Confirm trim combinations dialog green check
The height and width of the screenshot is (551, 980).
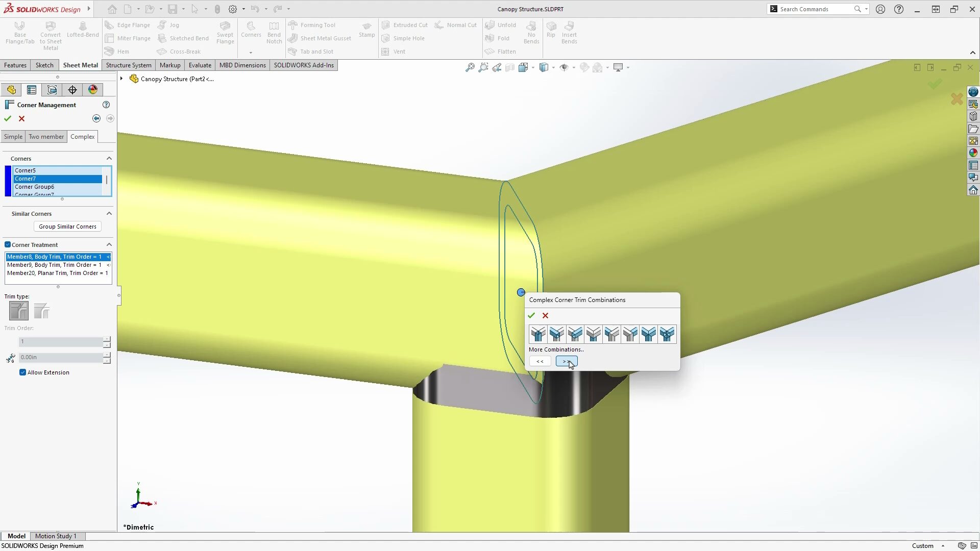click(x=531, y=315)
